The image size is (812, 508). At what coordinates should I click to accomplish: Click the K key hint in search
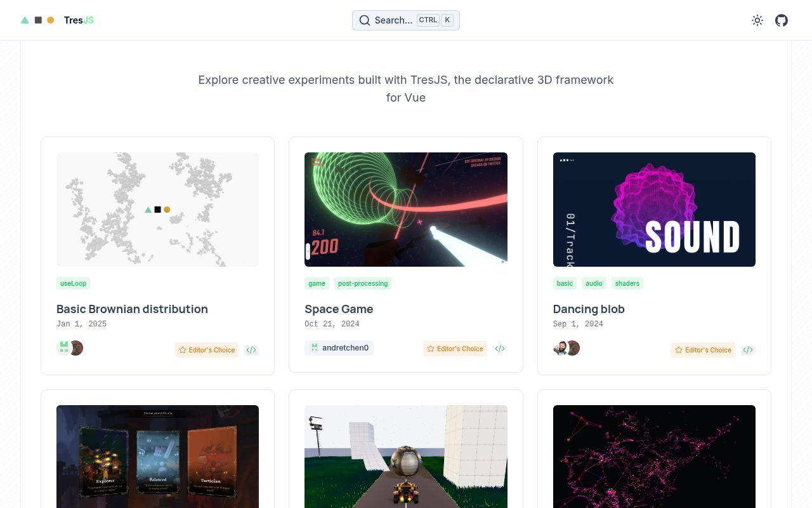447,20
